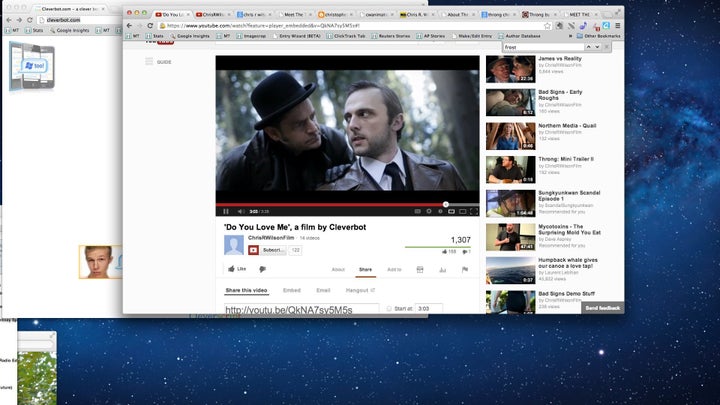Mute the video with the speaker icon
720x405 pixels.
pyautogui.click(x=241, y=211)
